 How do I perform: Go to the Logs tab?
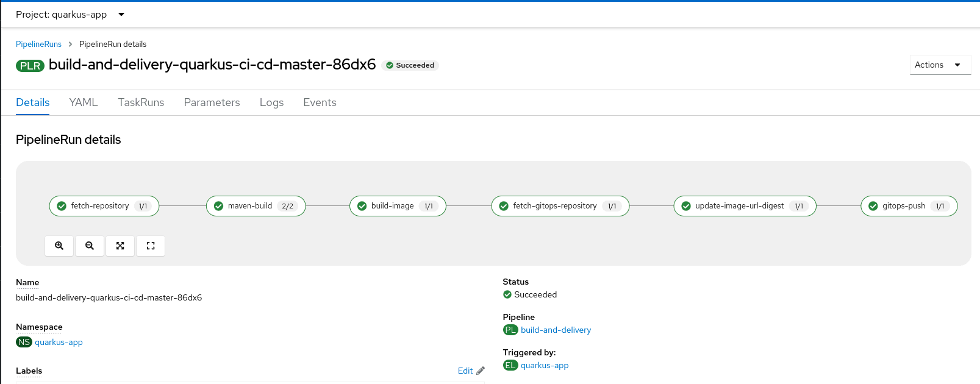271,102
